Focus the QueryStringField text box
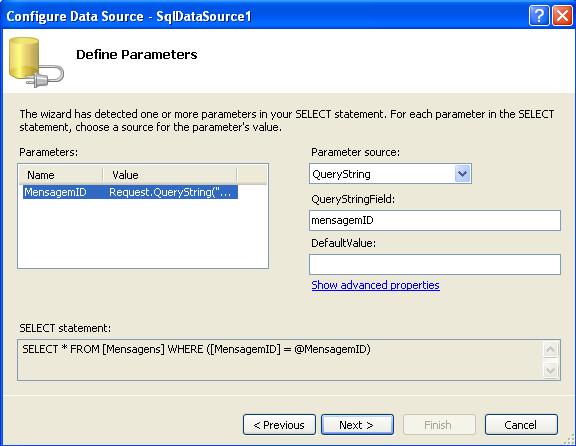The width and height of the screenshot is (576, 446). pyautogui.click(x=435, y=220)
